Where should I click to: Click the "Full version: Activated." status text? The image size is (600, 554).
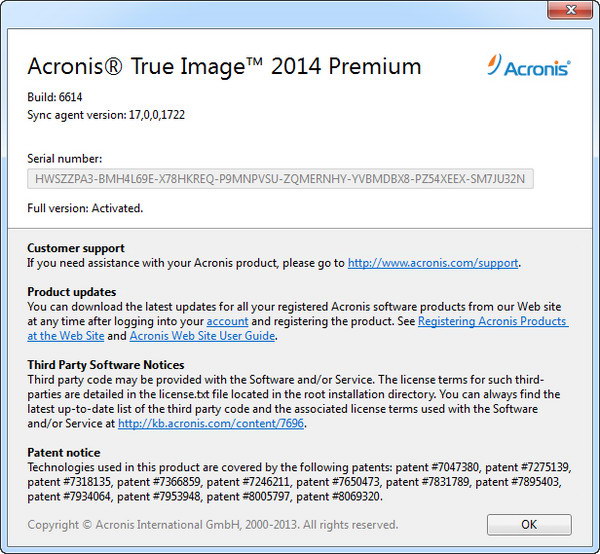[x=85, y=208]
